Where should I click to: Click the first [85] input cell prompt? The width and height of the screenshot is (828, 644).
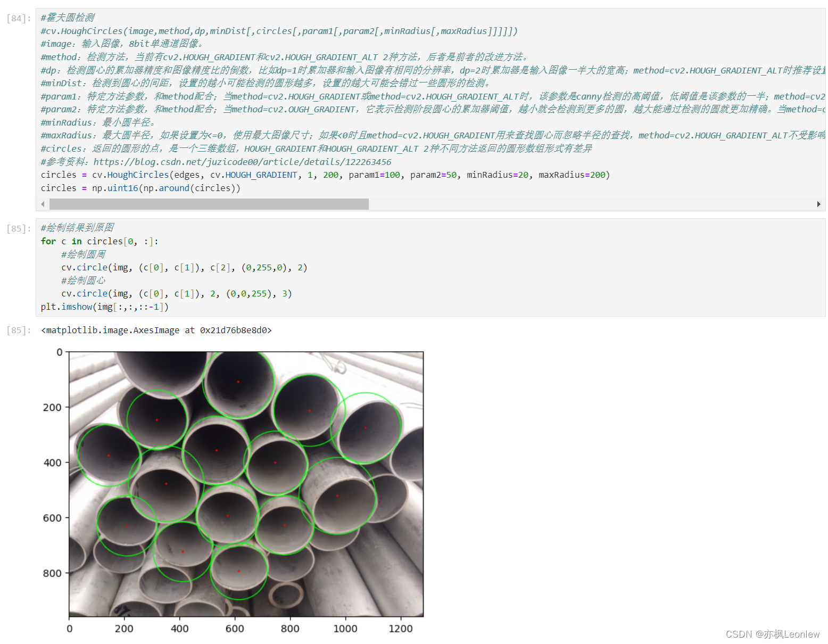coord(19,229)
